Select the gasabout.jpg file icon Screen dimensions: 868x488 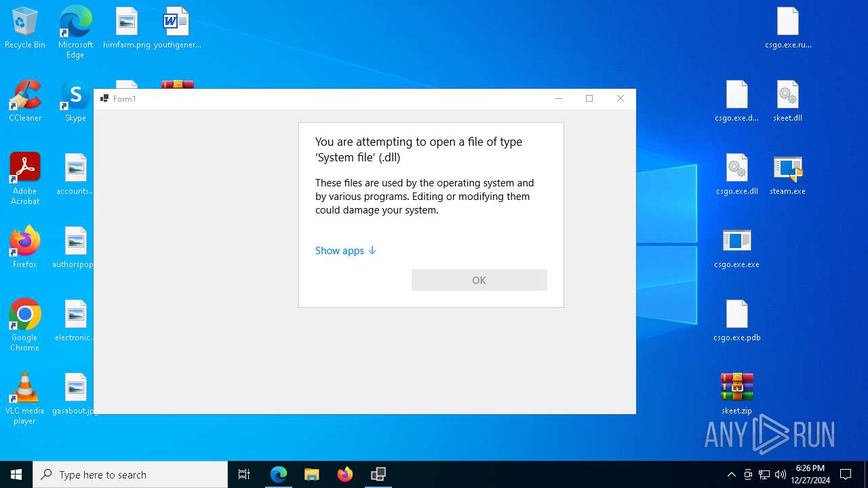(73, 394)
